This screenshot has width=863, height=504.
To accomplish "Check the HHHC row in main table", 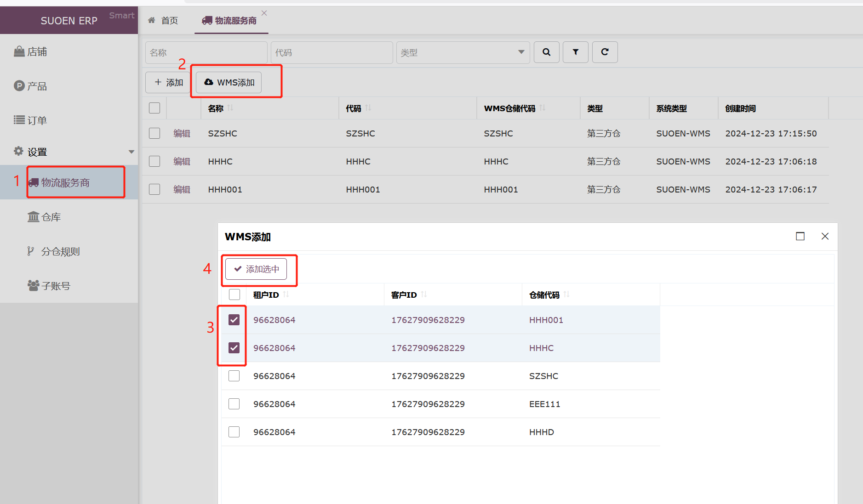I will [154, 161].
